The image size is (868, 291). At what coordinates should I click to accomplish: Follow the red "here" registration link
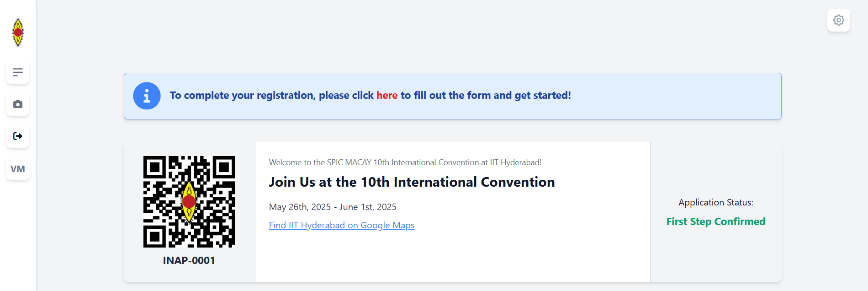coord(387,95)
